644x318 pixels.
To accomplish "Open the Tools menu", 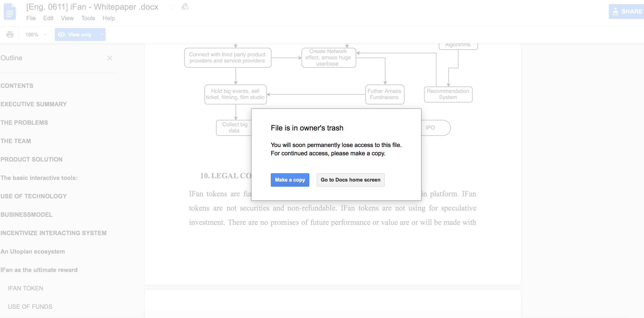I will [88, 18].
